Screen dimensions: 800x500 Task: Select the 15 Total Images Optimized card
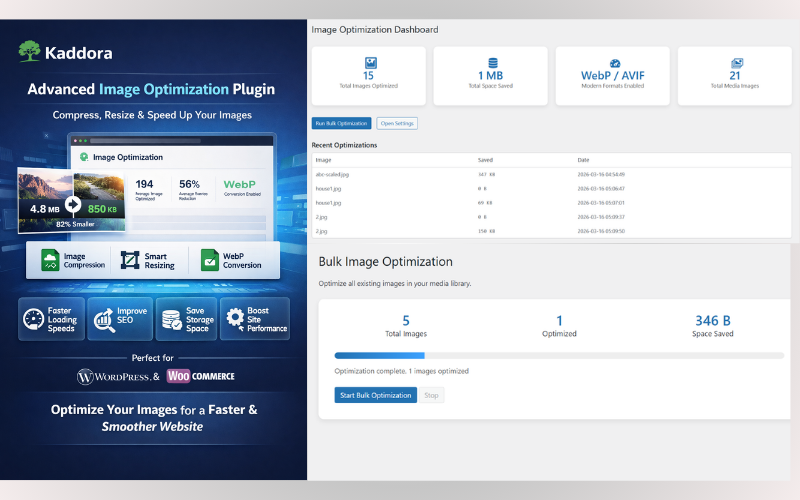coord(368,76)
